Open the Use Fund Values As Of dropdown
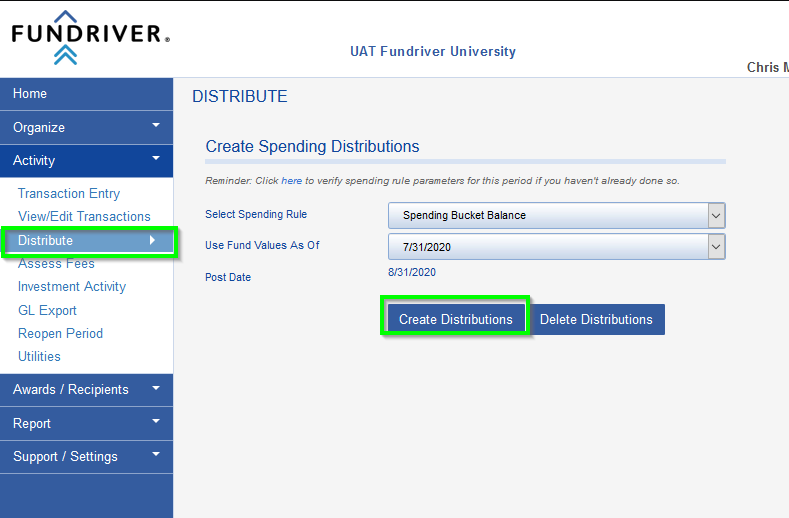This screenshot has width=789, height=518. point(557,247)
